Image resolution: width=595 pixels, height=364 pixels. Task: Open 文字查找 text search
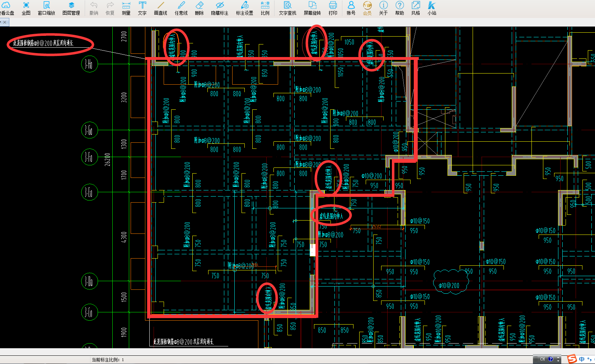pyautogui.click(x=287, y=8)
